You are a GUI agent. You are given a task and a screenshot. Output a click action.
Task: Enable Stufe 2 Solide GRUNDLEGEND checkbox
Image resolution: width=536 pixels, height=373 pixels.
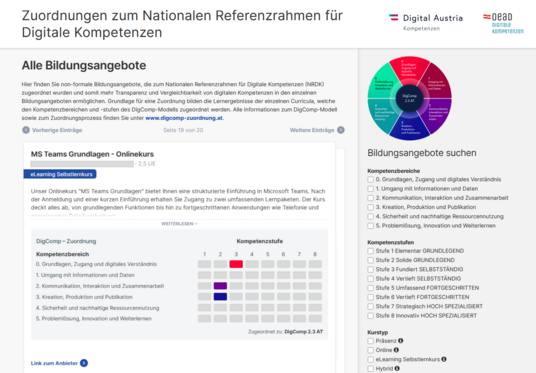[x=371, y=260]
